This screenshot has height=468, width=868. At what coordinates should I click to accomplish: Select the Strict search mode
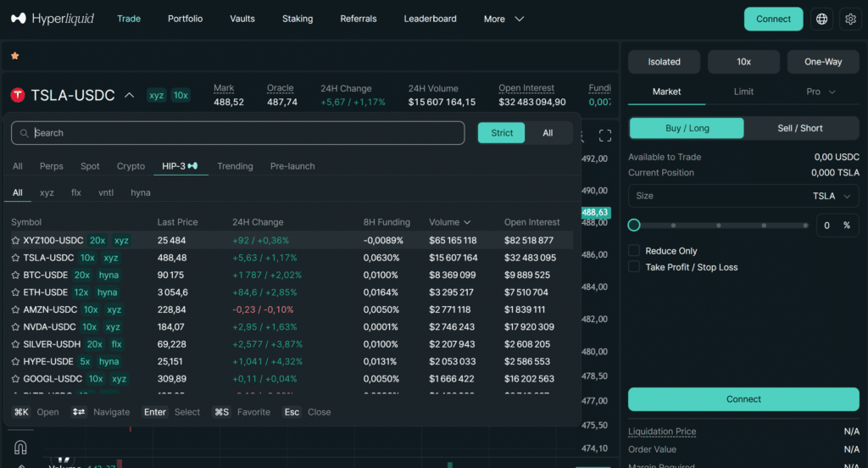(502, 133)
